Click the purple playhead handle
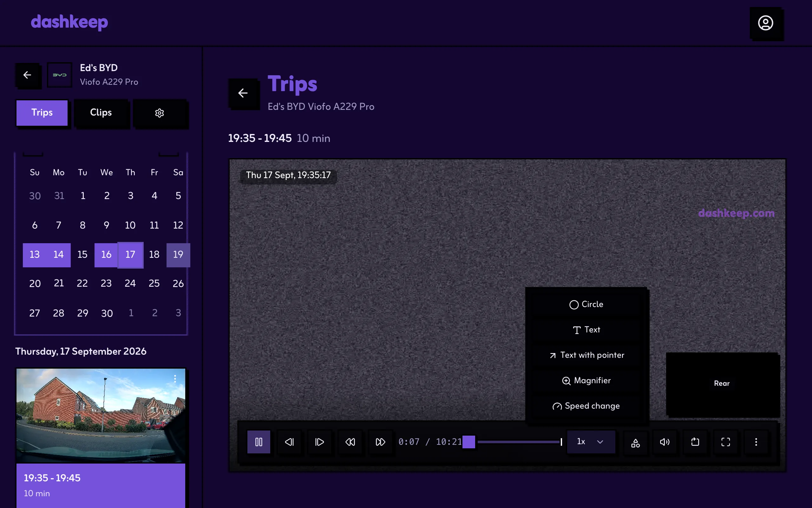This screenshot has height=508, width=812. point(469,442)
